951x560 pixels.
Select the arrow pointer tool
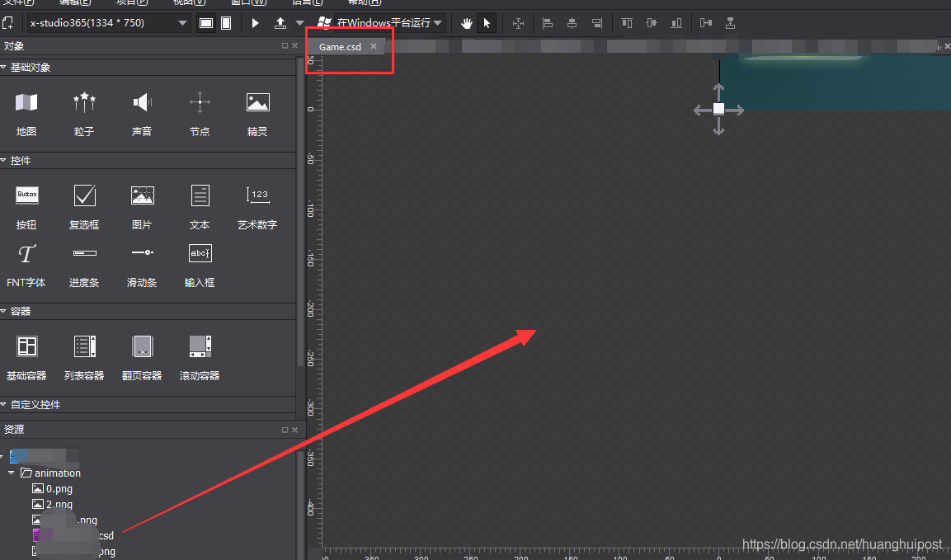[x=487, y=23]
